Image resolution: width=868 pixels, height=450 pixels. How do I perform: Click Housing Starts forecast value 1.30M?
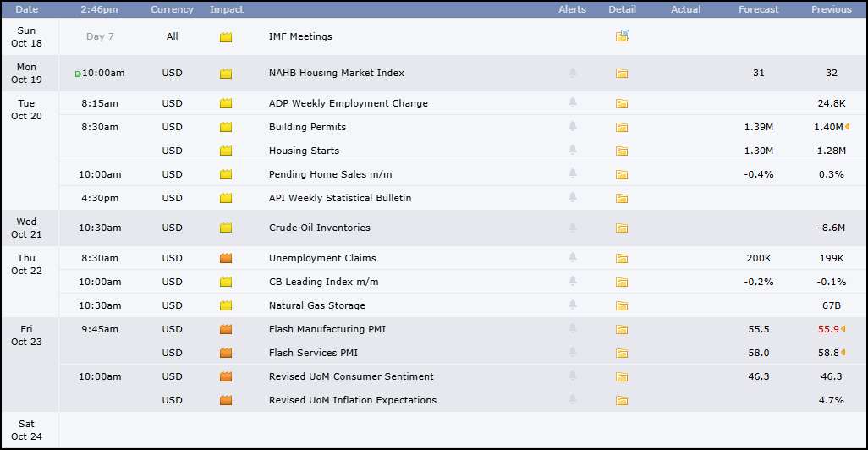point(758,151)
